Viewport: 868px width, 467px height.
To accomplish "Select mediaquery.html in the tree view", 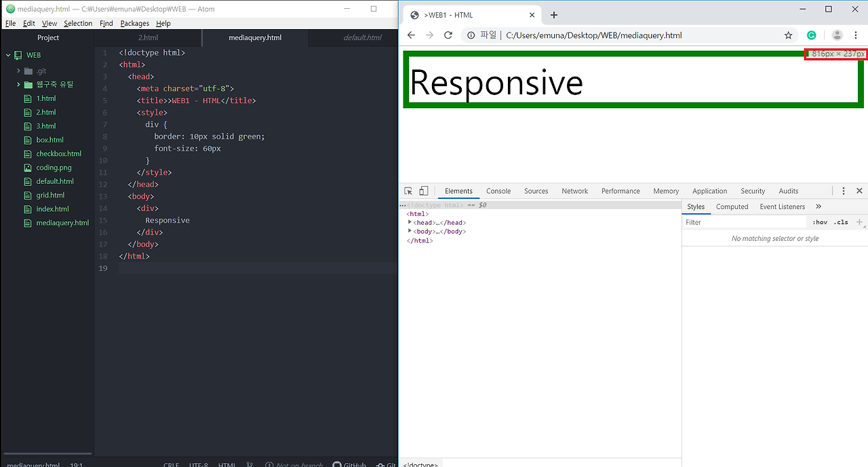I will (x=62, y=223).
